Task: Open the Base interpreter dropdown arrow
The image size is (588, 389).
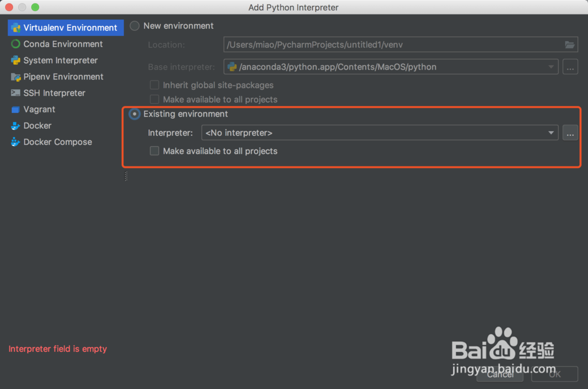Action: click(551, 67)
